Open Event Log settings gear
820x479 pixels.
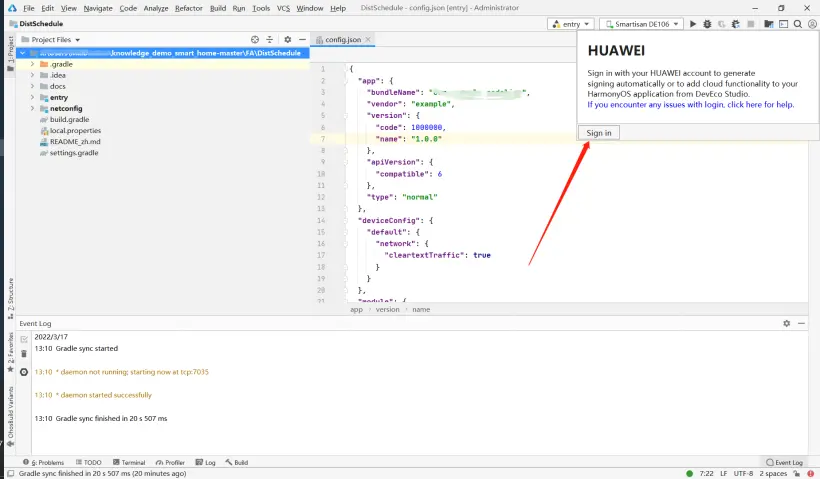tap(787, 324)
